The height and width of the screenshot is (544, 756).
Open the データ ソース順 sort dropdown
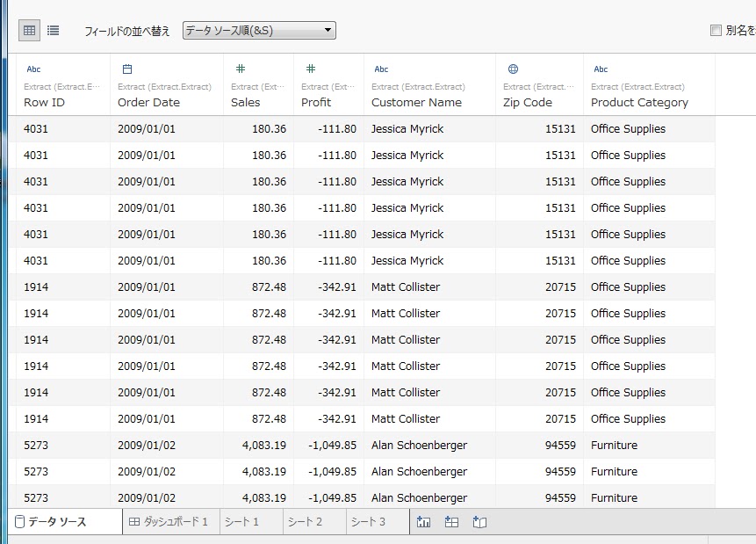[x=259, y=31]
